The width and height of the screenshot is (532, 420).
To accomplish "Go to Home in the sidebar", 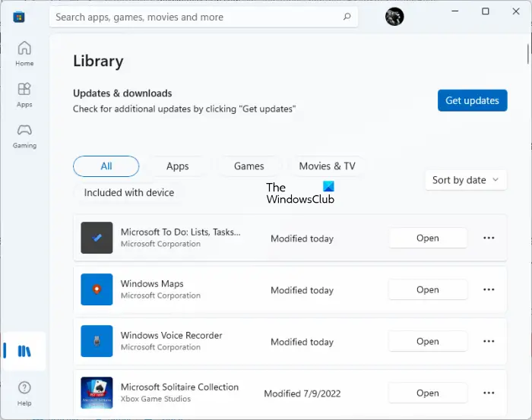I will point(24,54).
